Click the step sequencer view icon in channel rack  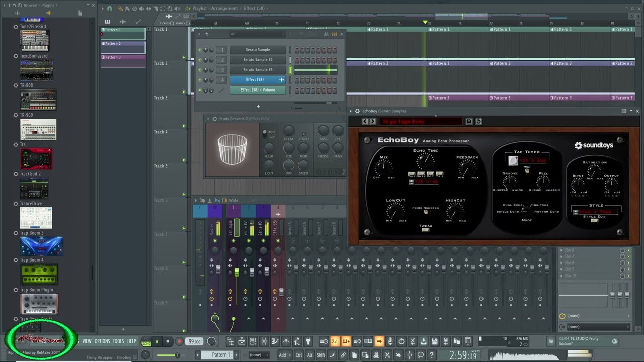click(334, 34)
